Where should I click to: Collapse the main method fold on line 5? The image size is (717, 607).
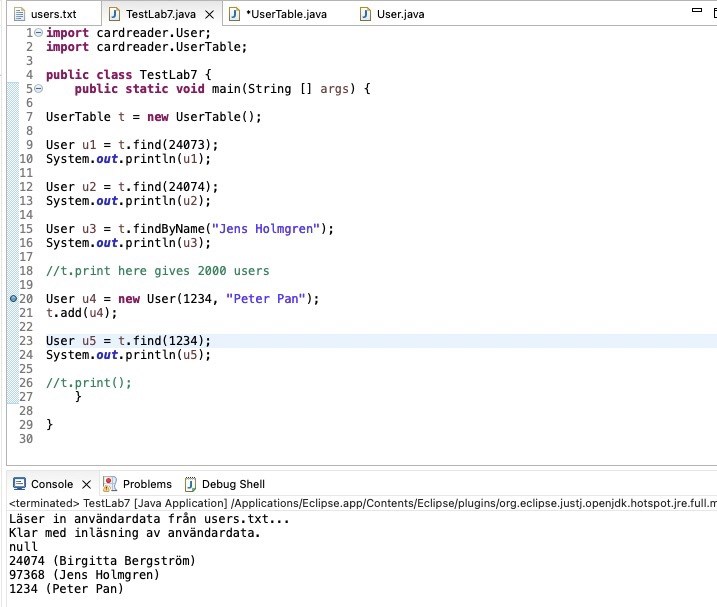tap(38, 89)
